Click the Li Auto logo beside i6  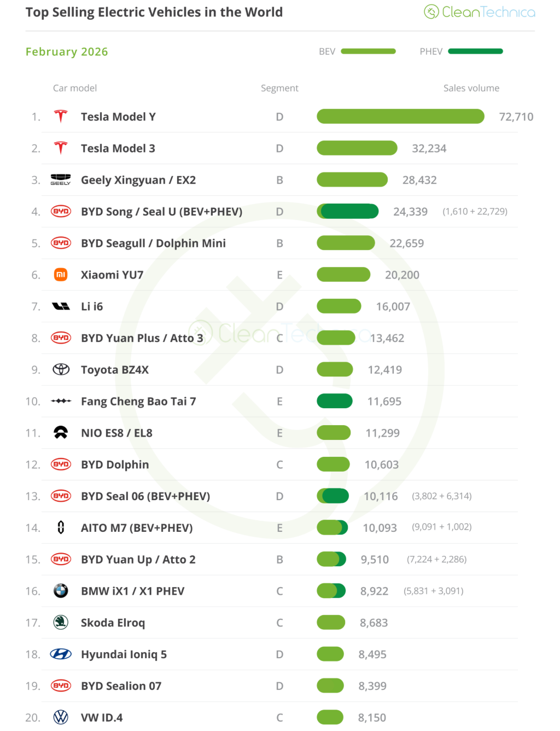pyautogui.click(x=61, y=306)
